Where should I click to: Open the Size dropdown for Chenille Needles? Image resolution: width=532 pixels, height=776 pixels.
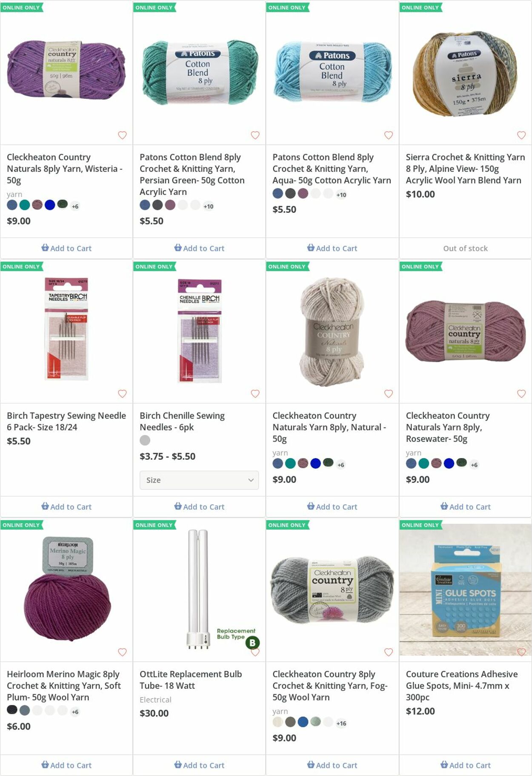(199, 480)
